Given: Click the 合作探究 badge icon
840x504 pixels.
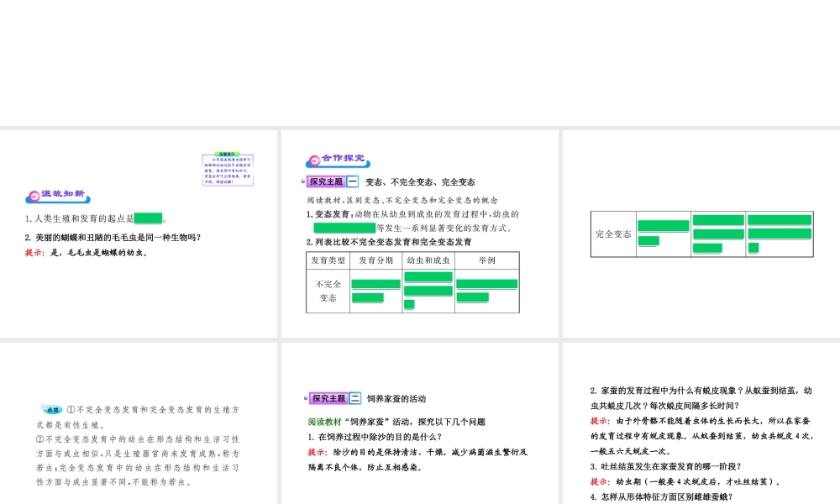Looking at the screenshot, I should 338,160.
